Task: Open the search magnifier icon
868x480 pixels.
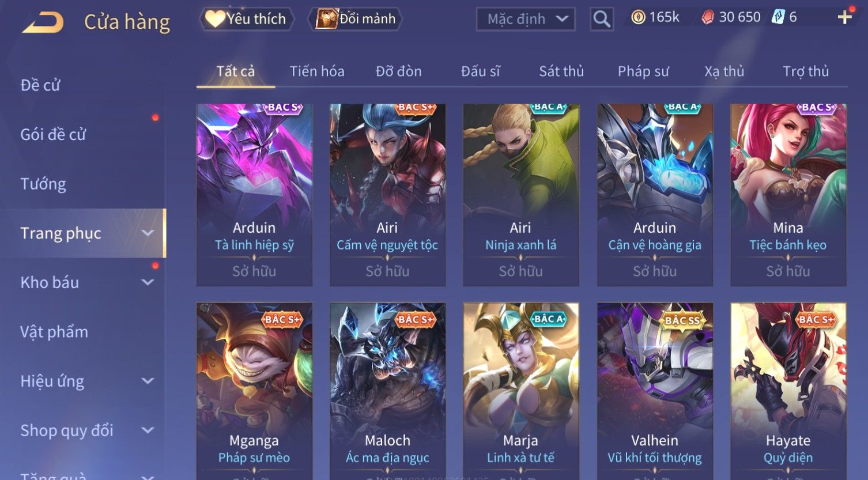Action: point(602,19)
